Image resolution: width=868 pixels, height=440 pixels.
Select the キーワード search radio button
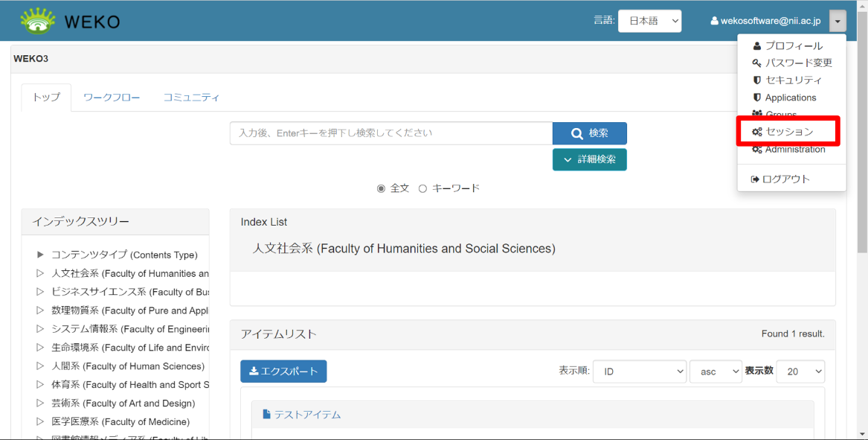pyautogui.click(x=422, y=188)
